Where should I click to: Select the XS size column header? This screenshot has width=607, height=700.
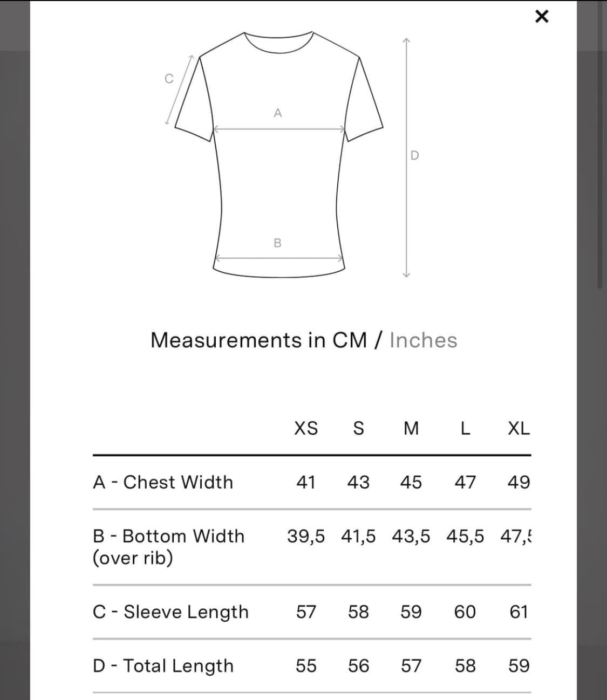(306, 428)
